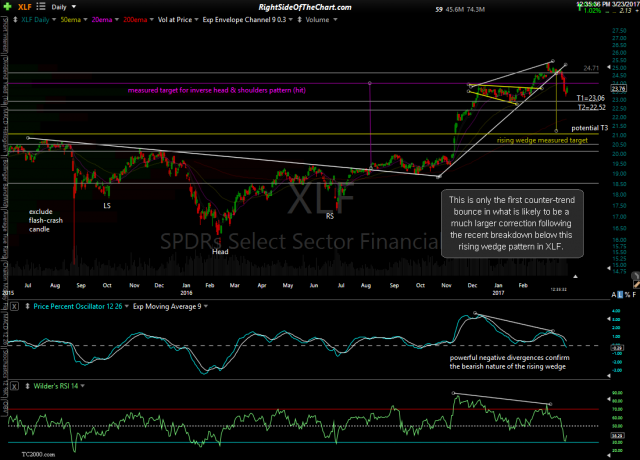
Task: Open the 50ema indicator dropdown
Action: point(85,20)
